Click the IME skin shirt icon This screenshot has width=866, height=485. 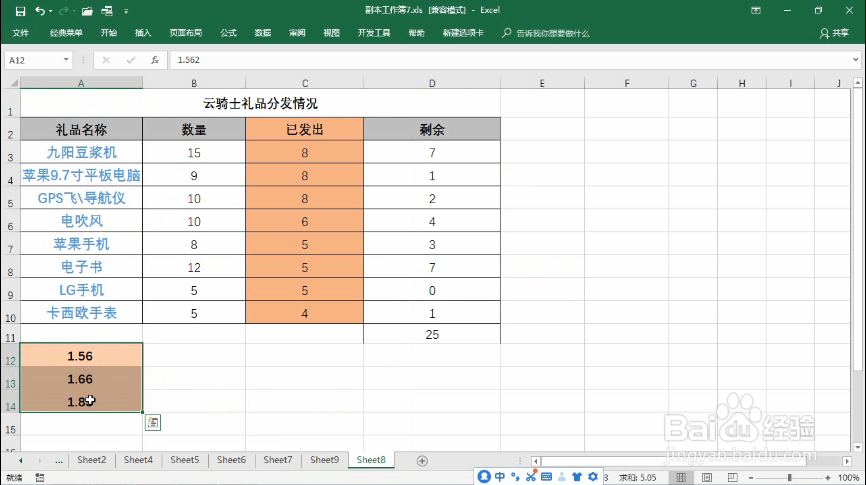coord(577,476)
